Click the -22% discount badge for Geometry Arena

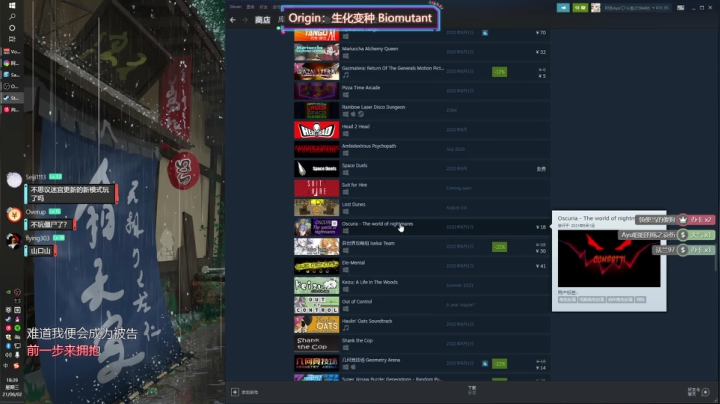click(x=500, y=363)
